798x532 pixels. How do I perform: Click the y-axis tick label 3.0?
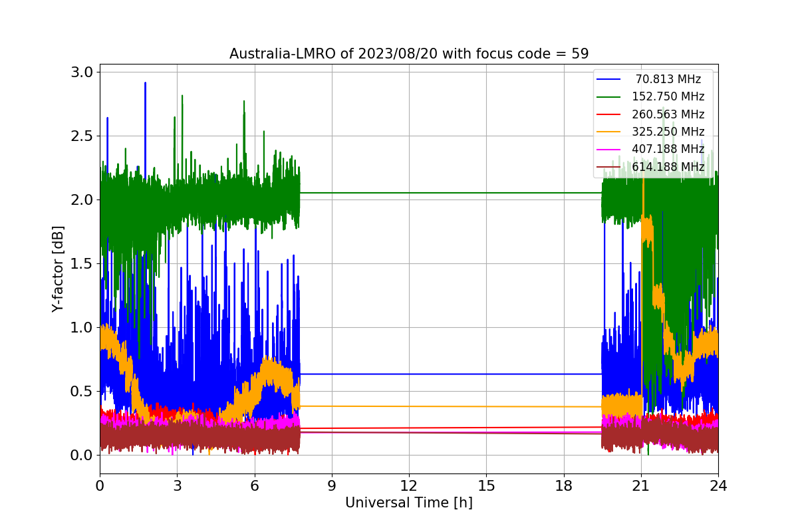[x=82, y=72]
